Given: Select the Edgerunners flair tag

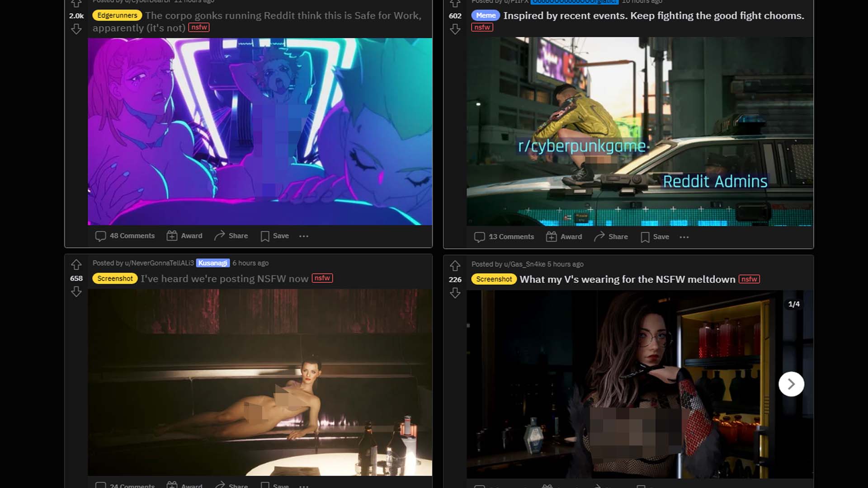Looking at the screenshot, I should [116, 15].
